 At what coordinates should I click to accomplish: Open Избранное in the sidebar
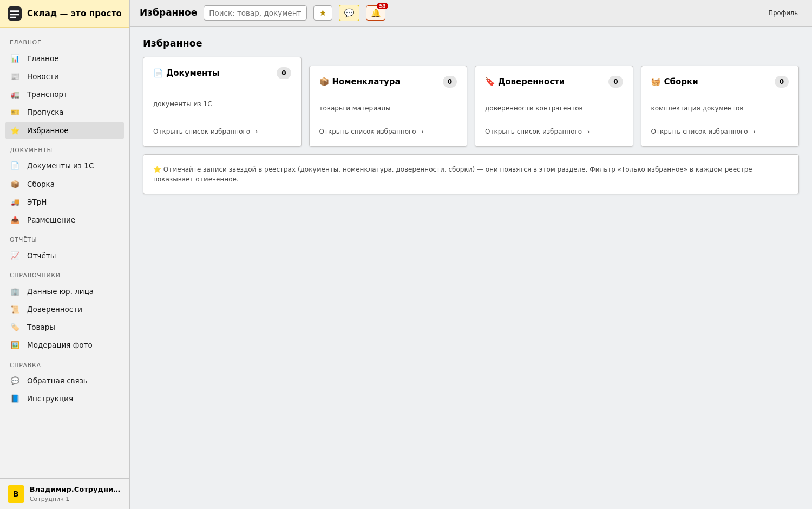click(x=64, y=130)
